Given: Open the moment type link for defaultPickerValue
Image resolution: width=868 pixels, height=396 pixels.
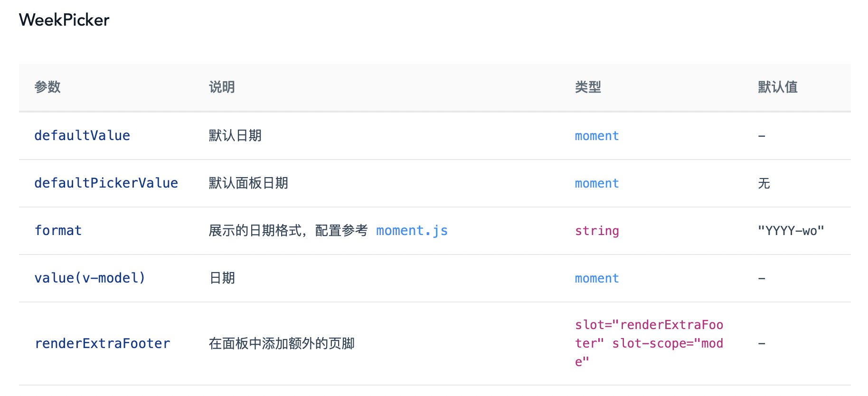Looking at the screenshot, I should click(x=596, y=183).
